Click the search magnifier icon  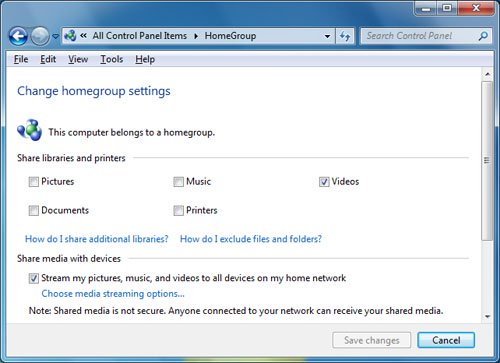[483, 36]
